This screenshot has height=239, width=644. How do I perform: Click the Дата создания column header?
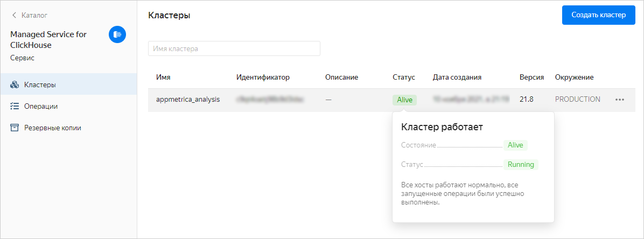[x=457, y=77]
